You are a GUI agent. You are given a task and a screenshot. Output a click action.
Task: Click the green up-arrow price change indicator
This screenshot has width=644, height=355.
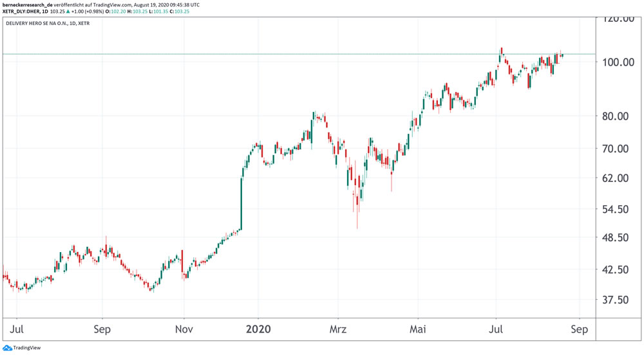pos(68,12)
